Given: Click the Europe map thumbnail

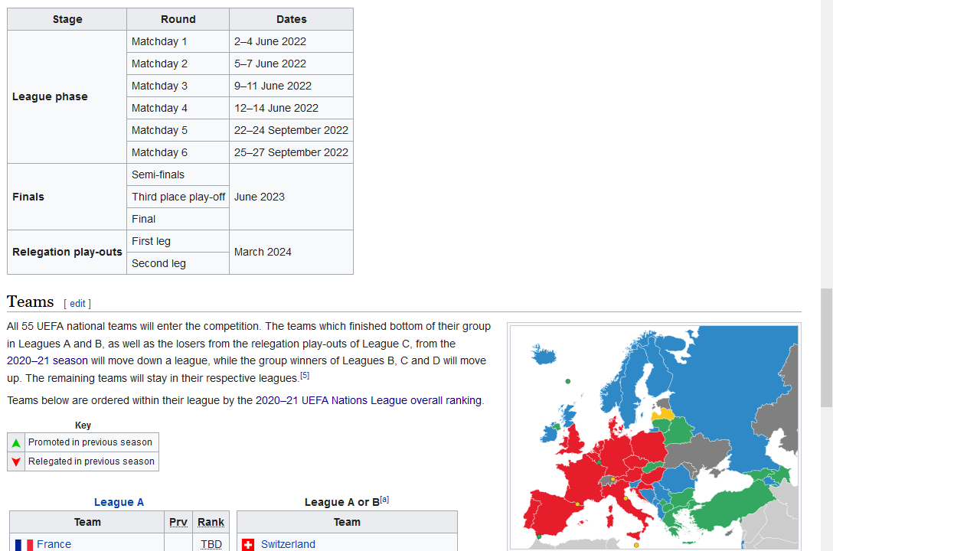Looking at the screenshot, I should pyautogui.click(x=654, y=437).
